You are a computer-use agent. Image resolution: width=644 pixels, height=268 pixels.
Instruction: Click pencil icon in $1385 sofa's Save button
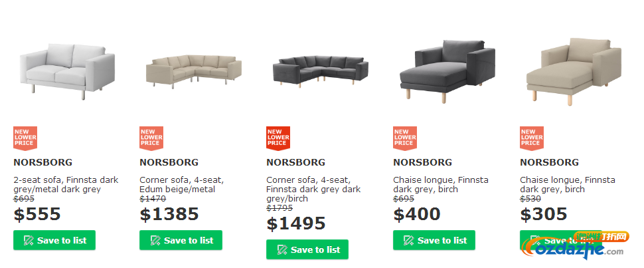(155, 241)
